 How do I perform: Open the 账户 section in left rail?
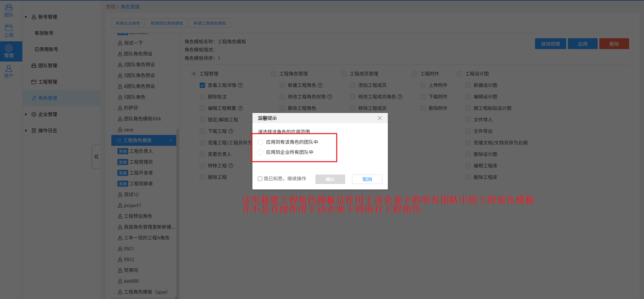[x=9, y=71]
